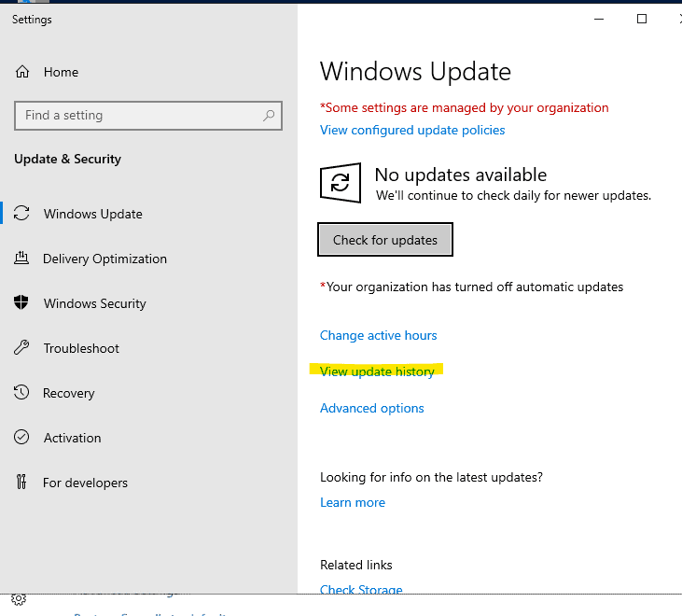This screenshot has height=616, width=682.
Task: Open the Activation page
Action: (72, 438)
